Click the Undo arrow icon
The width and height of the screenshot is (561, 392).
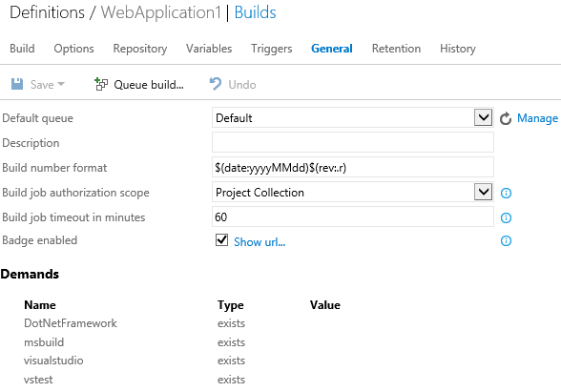(216, 84)
